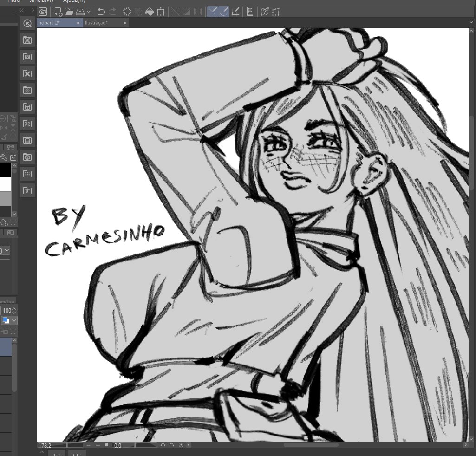Toggle show selection border icon
The image size is (476, 456).
[x=198, y=12]
